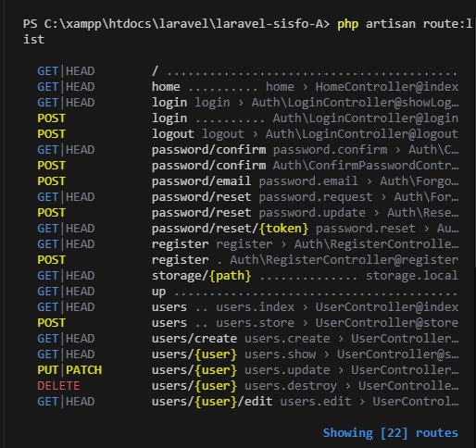Click 'Auth\RegisterController@register' action
Image resolution: width=476 pixels, height=448 pixels.
coord(344,260)
